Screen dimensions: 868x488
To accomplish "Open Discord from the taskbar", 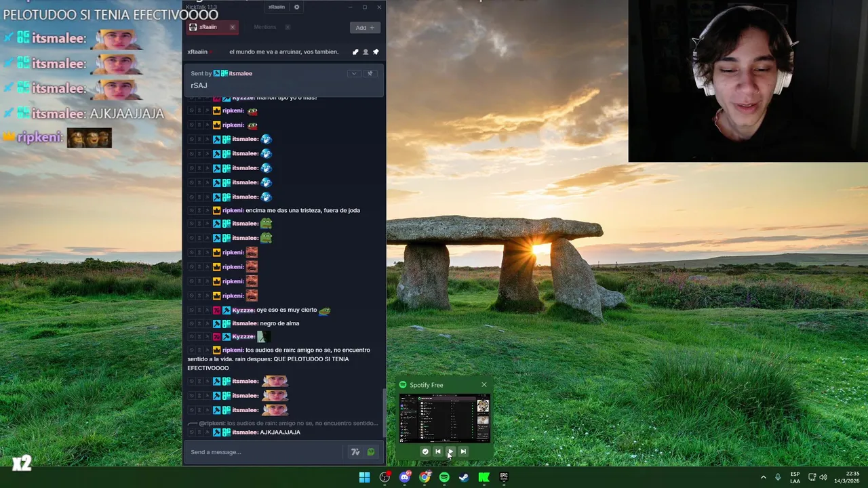I will tap(405, 477).
